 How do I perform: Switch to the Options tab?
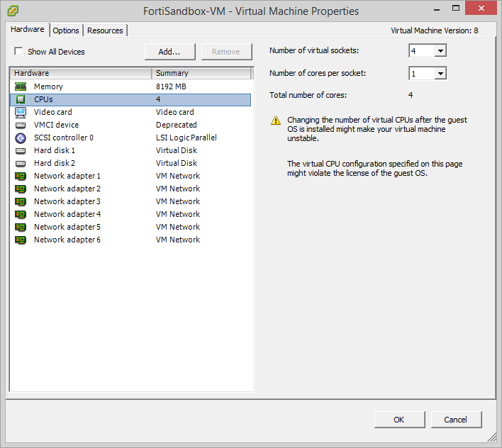click(x=66, y=30)
